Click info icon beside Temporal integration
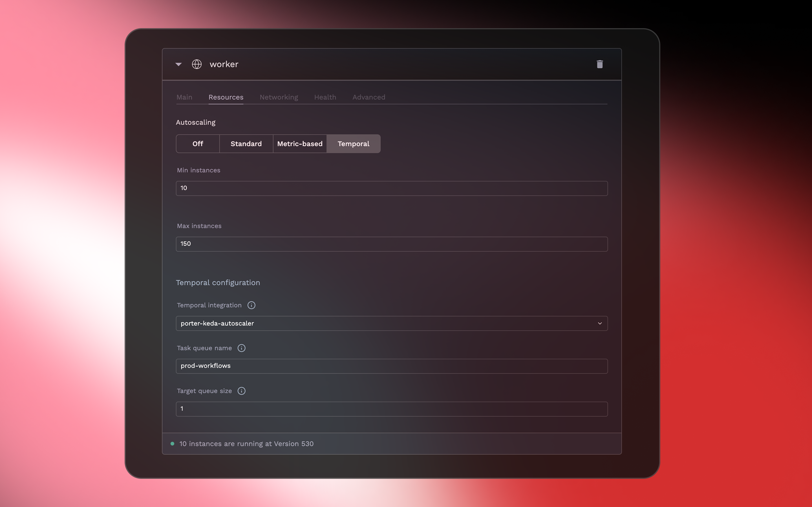This screenshot has height=507, width=812. pyautogui.click(x=251, y=305)
